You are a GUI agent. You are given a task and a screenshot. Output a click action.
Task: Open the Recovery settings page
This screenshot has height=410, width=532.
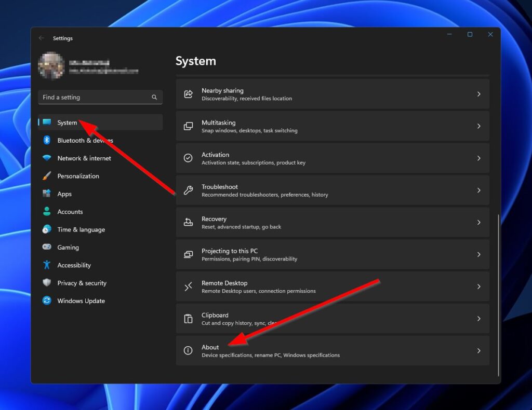332,222
